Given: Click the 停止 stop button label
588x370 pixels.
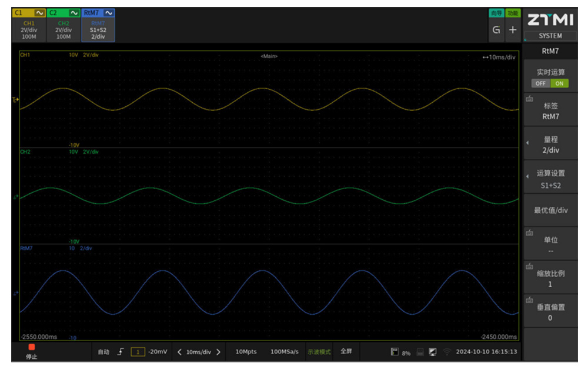Looking at the screenshot, I should pos(32,357).
